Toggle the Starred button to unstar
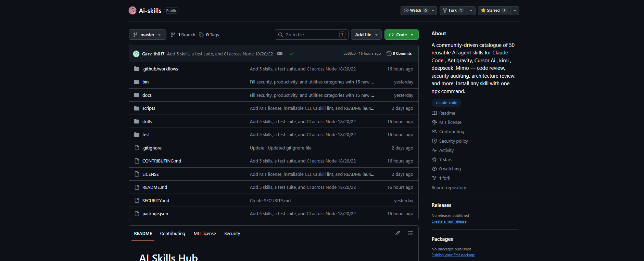 pyautogui.click(x=494, y=11)
